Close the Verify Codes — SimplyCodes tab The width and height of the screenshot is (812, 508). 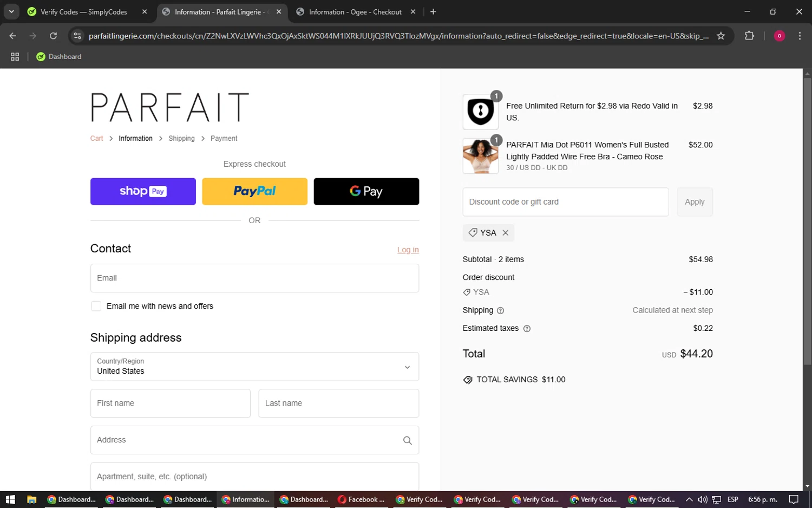[145, 12]
